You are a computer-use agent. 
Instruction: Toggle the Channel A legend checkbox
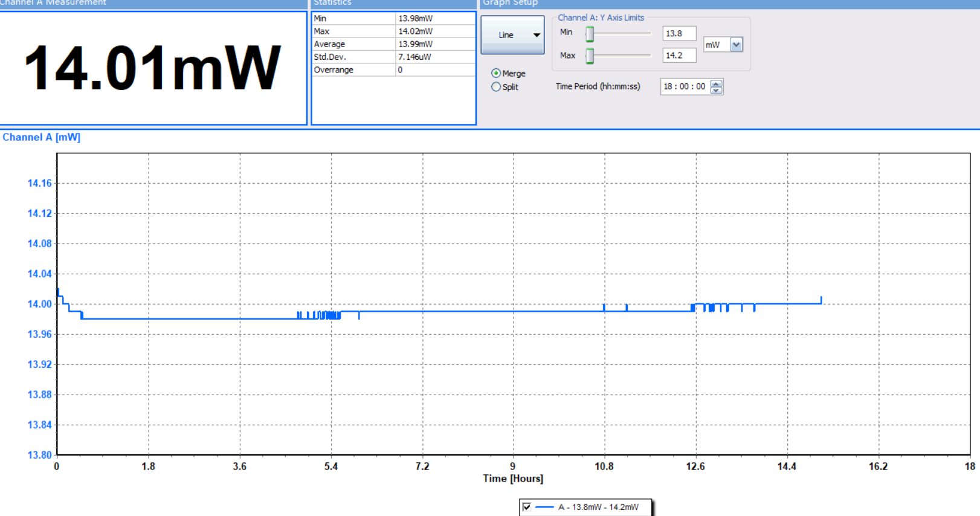(527, 507)
